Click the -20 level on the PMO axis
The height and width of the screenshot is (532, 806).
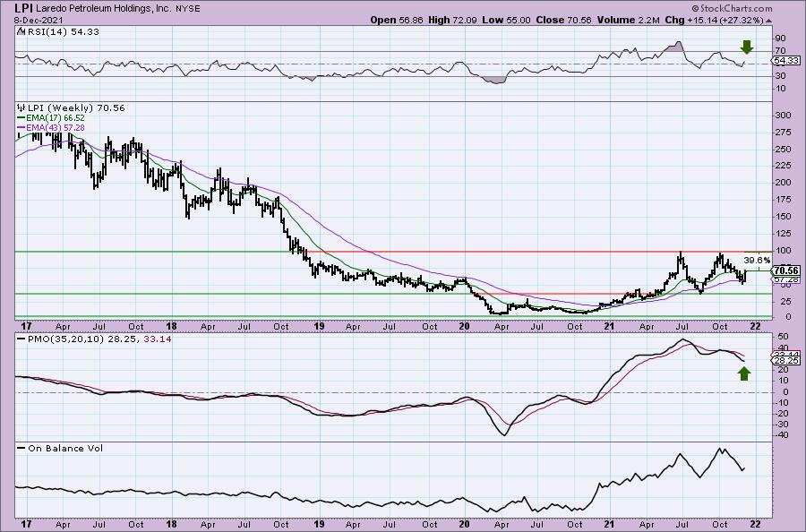(x=781, y=413)
